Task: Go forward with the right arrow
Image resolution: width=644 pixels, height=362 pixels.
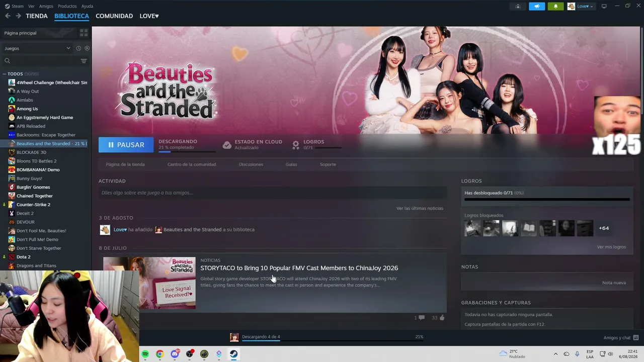Action: coord(18,16)
